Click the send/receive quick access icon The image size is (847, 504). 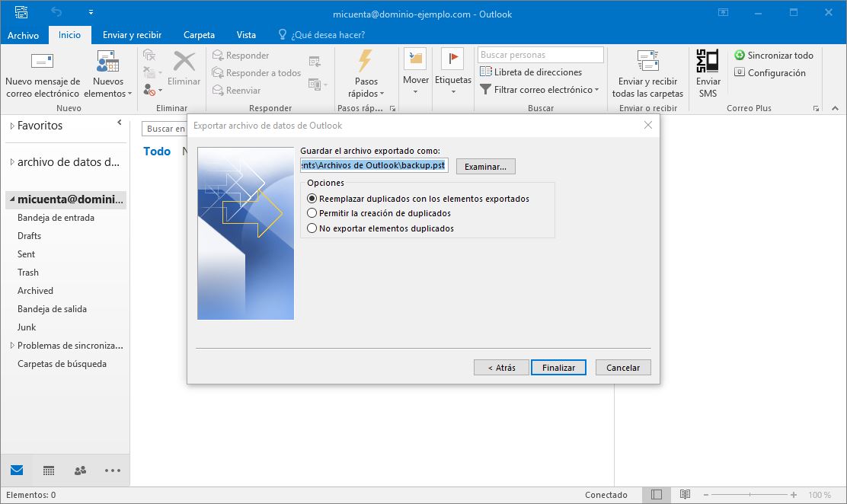point(21,12)
